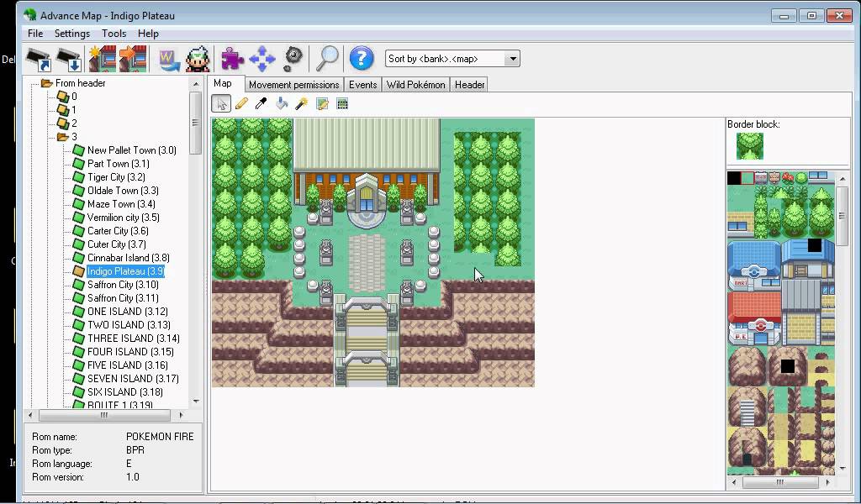Click the map image edit tool icon
This screenshot has height=504, width=861.
click(x=322, y=103)
